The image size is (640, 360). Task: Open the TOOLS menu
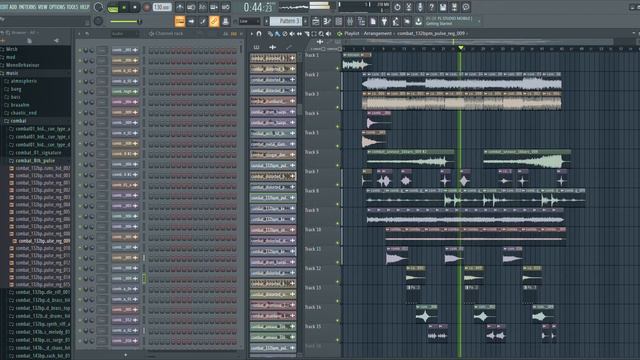pyautogui.click(x=72, y=7)
